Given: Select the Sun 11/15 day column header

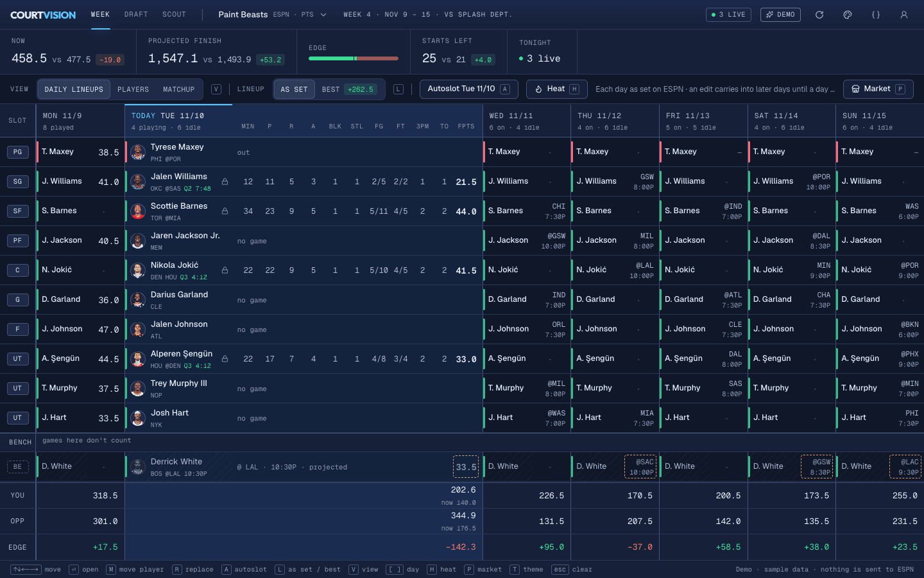Looking at the screenshot, I should [880, 121].
